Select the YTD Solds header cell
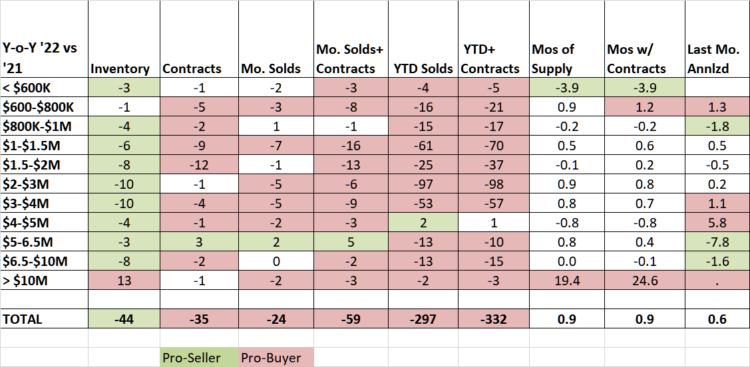 pos(423,39)
